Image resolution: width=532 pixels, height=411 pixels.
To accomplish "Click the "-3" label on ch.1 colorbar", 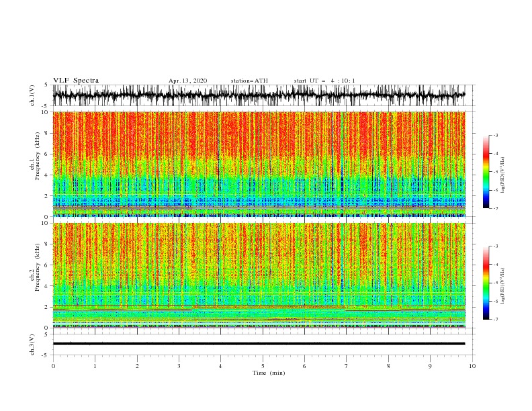I will click(x=495, y=135).
